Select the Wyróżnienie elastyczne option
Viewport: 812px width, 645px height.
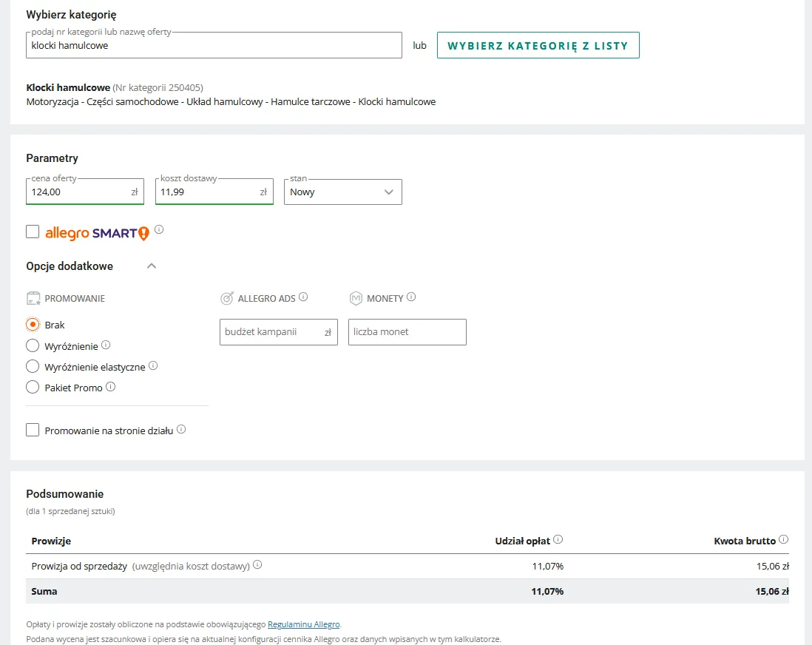(x=33, y=366)
